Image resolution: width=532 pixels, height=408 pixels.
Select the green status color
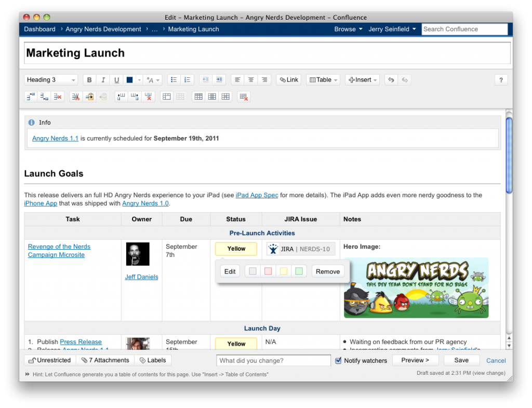pyautogui.click(x=299, y=271)
